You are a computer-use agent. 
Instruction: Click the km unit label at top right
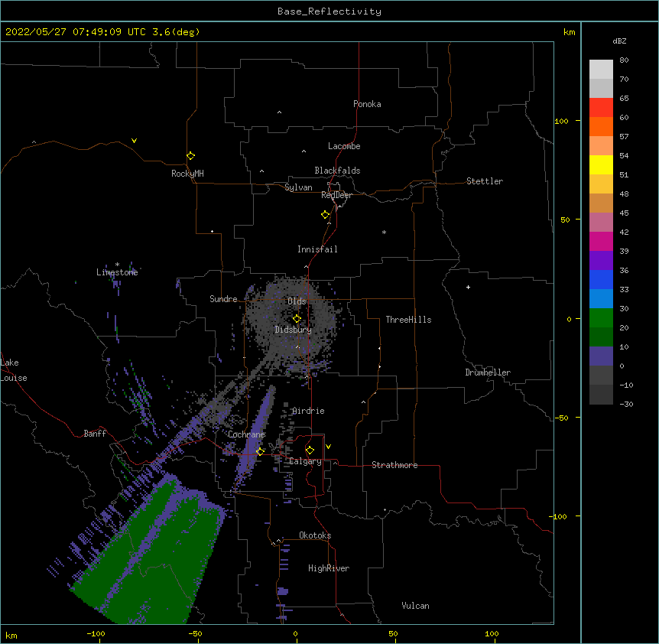[569, 32]
